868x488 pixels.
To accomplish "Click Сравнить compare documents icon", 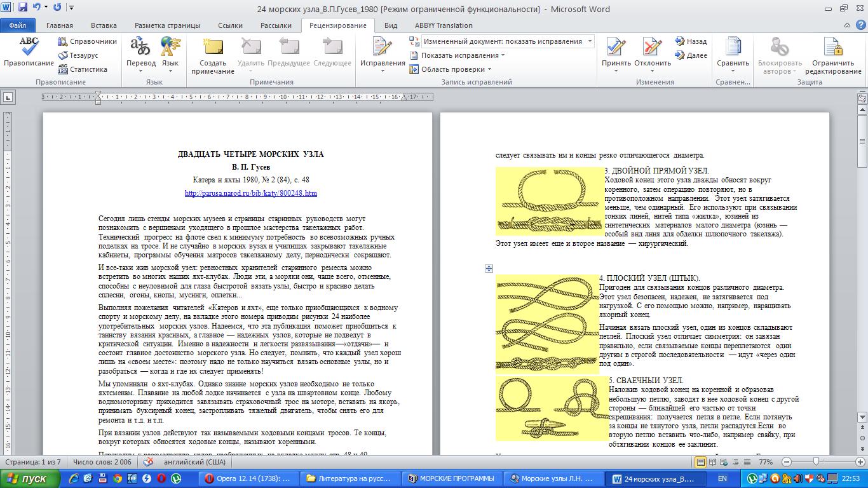I will point(733,48).
